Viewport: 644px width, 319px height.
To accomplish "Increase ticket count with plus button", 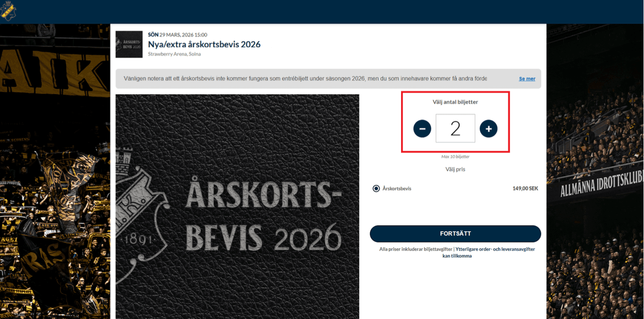I will click(x=488, y=129).
